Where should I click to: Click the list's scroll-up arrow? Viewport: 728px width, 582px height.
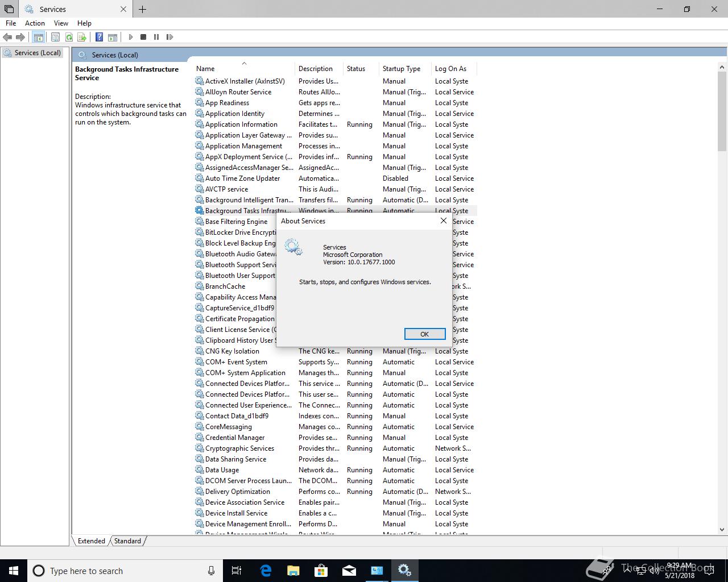tap(722, 67)
